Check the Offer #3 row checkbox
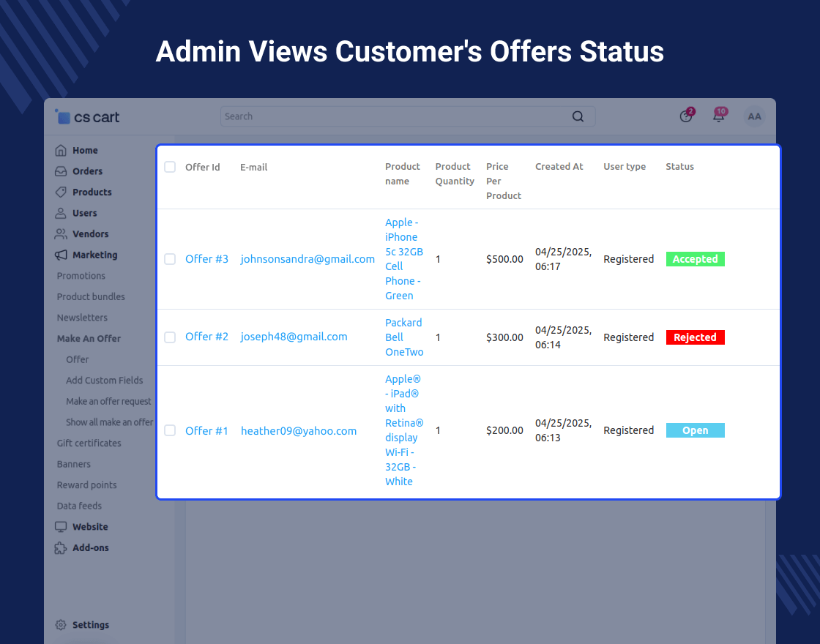Image resolution: width=820 pixels, height=644 pixels. point(170,259)
